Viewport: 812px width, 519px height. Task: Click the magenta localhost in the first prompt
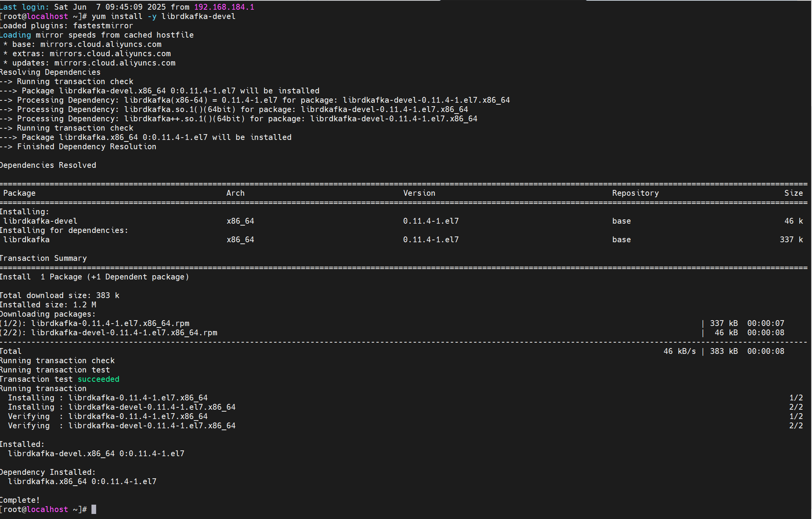pyautogui.click(x=47, y=16)
